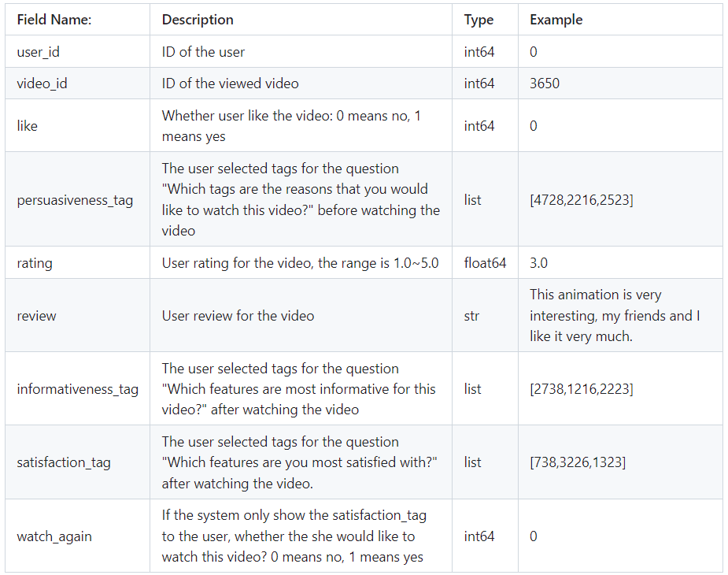Image resolution: width=728 pixels, height=575 pixels.
Task: Select the video_id field name cell
Action: (x=42, y=83)
